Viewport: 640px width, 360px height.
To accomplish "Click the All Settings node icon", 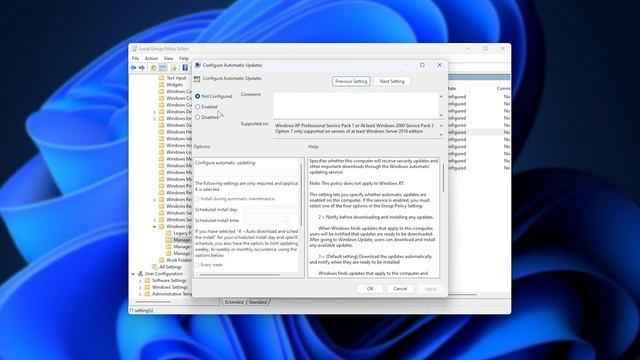I will point(155,267).
